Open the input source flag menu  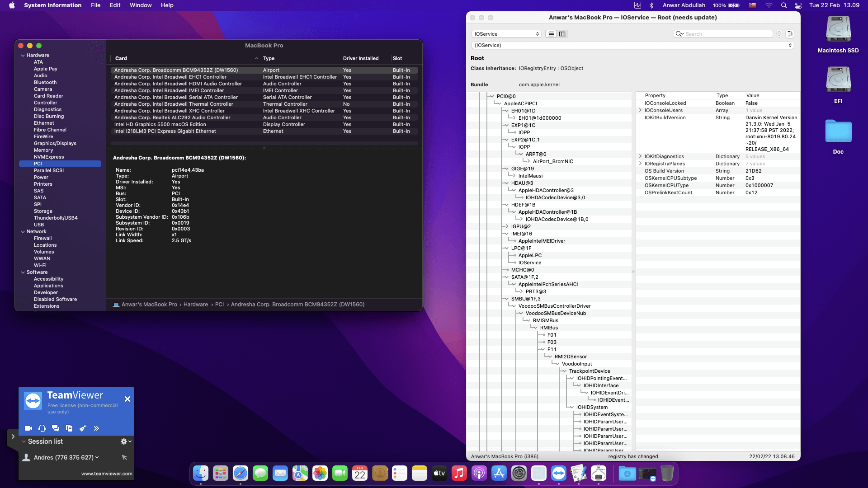coord(752,5)
